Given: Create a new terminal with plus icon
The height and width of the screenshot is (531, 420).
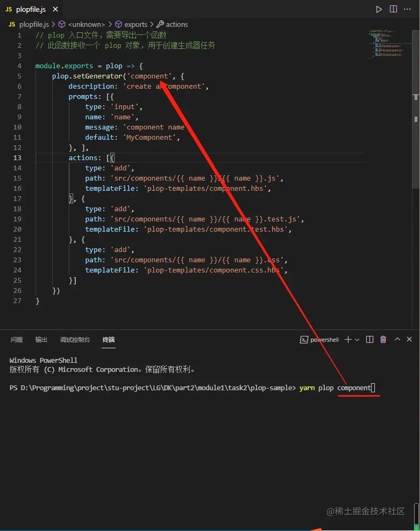Looking at the screenshot, I should pyautogui.click(x=348, y=339).
